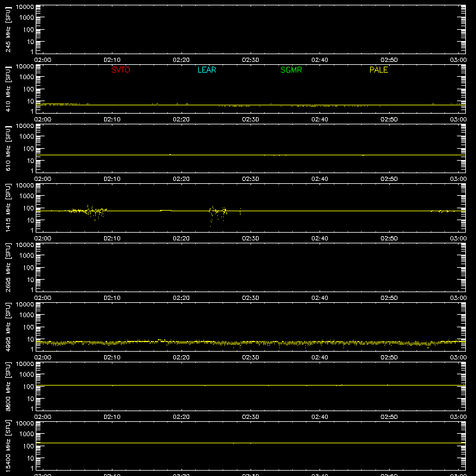The height and width of the screenshot is (476, 476).
Task: Click 02:50 tick label under 410 MHz panel
Action: coord(389,120)
